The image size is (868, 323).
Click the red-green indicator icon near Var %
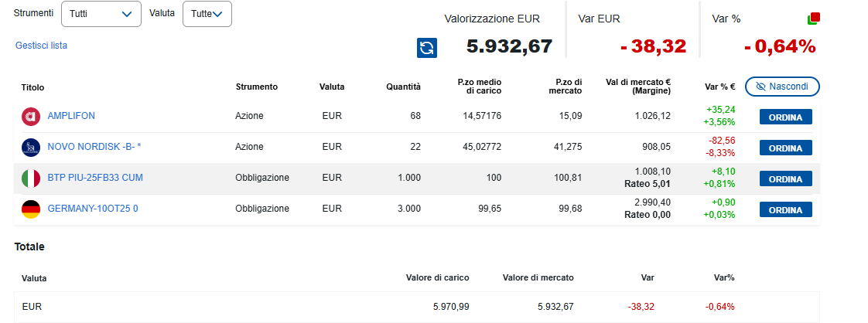tap(813, 19)
